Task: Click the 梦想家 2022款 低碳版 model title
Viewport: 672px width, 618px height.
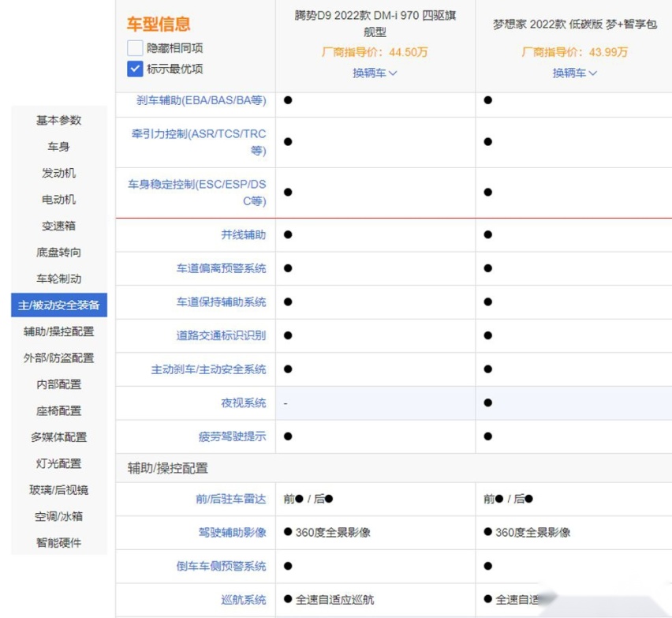Action: (x=575, y=24)
